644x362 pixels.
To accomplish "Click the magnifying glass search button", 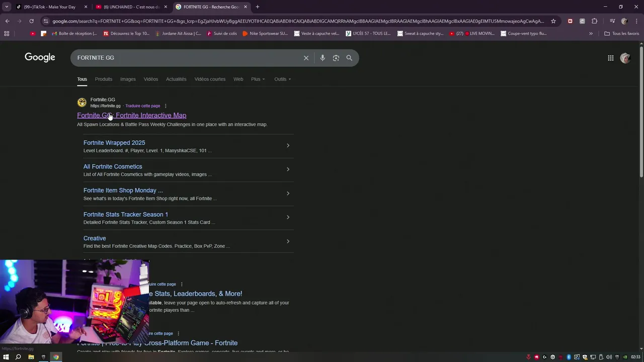I will tap(349, 58).
